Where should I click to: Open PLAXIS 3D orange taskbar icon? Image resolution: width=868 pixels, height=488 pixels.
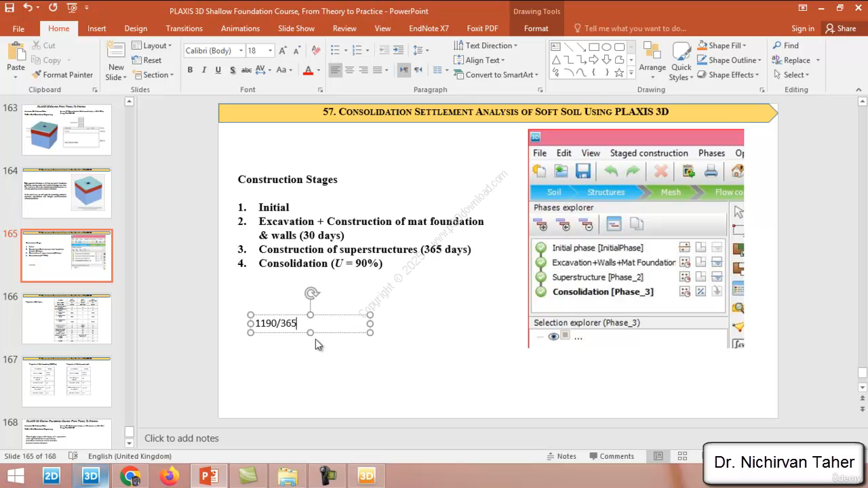pos(366,476)
